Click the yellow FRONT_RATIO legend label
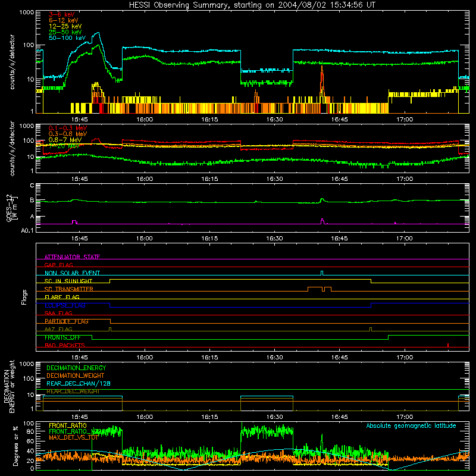Screen dimensions: 476x476 (68, 425)
